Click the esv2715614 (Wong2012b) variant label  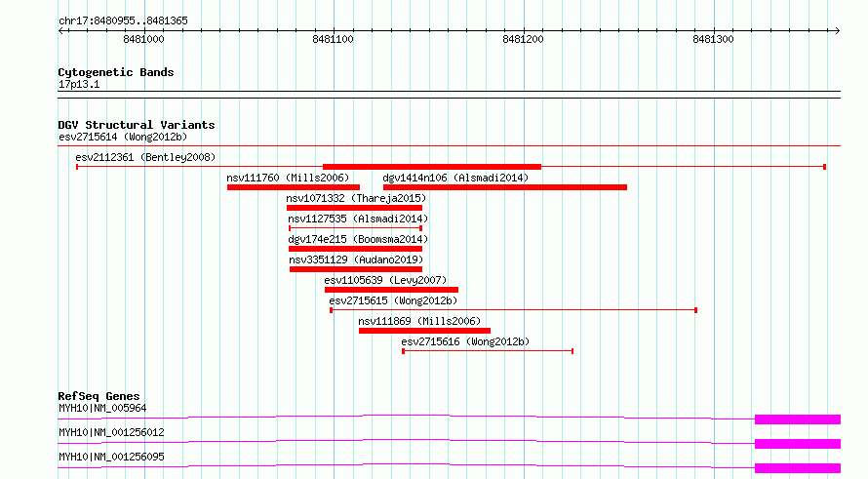pos(123,137)
